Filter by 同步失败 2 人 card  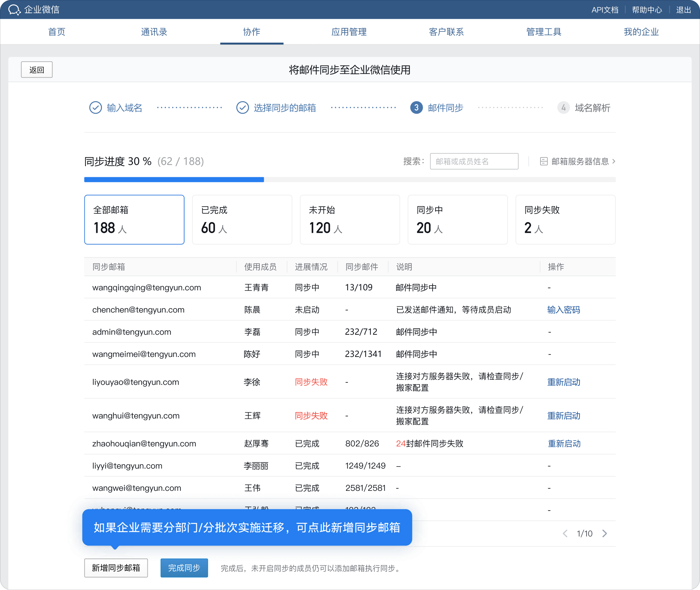point(565,219)
